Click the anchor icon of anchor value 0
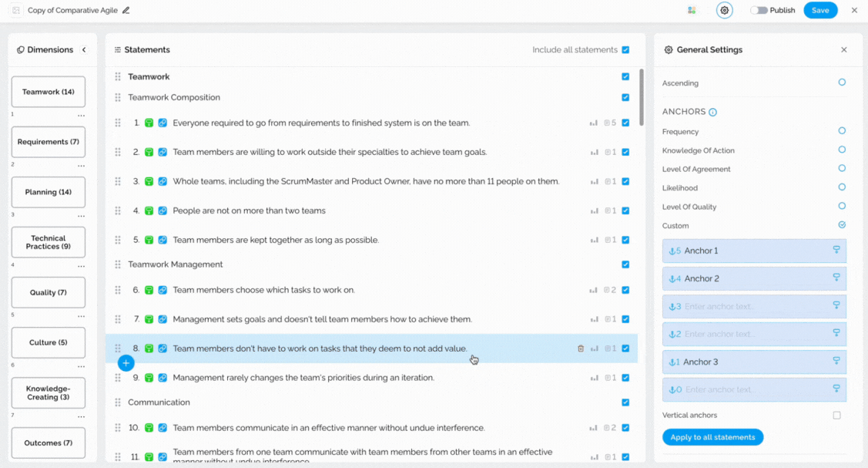Image resolution: width=868 pixels, height=468 pixels. coord(672,389)
